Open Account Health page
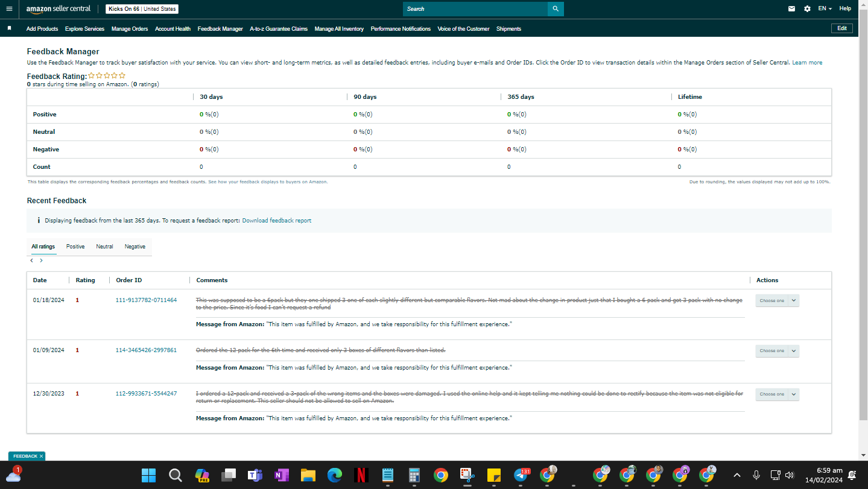 (x=173, y=29)
